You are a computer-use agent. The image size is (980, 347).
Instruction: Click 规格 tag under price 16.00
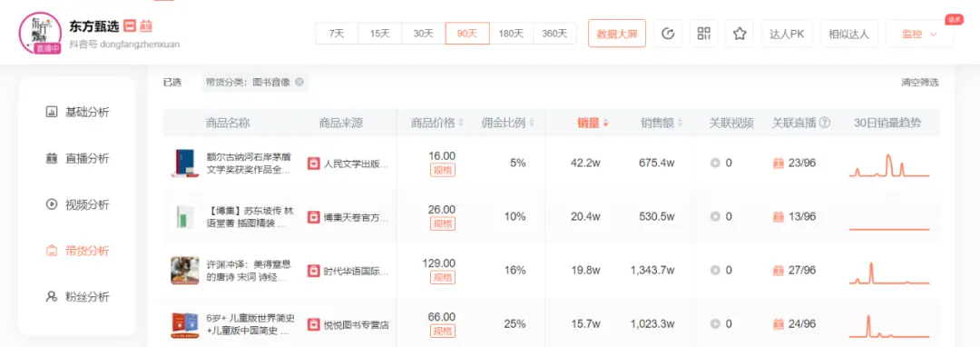442,170
